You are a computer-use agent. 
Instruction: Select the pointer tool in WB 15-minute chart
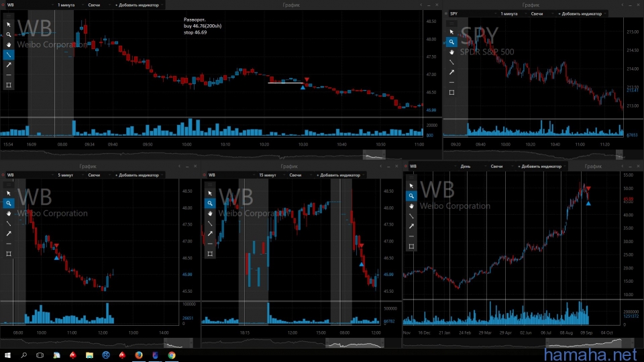point(210,193)
